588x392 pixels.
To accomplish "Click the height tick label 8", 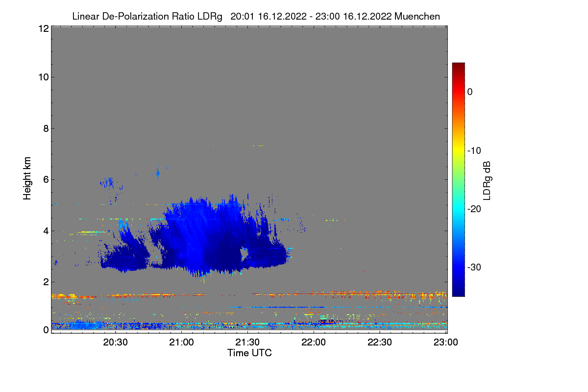I will coord(45,128).
